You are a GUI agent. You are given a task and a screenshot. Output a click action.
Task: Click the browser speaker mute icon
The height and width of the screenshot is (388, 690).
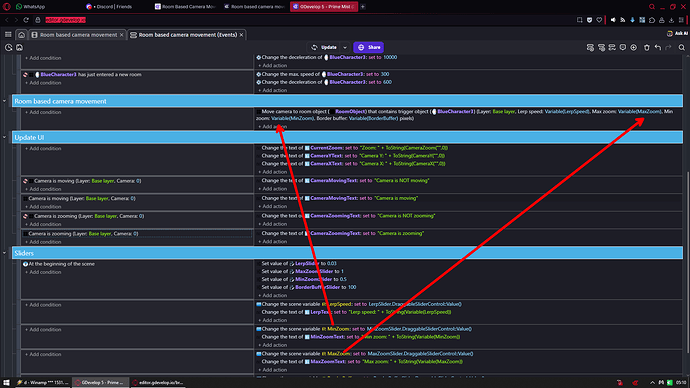[613, 20]
